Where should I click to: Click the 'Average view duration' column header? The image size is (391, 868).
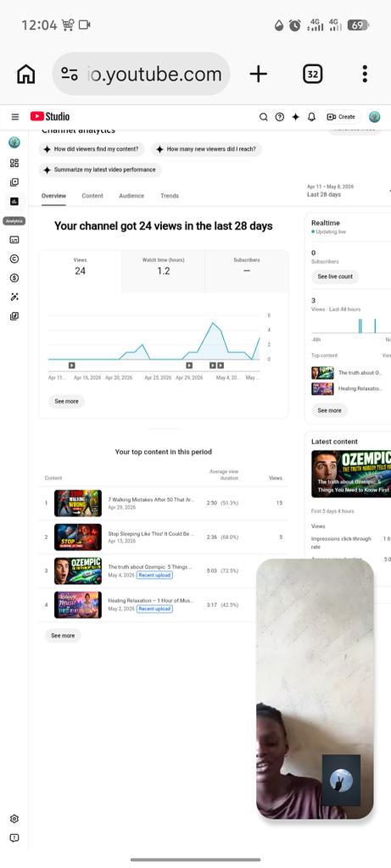pyautogui.click(x=224, y=475)
